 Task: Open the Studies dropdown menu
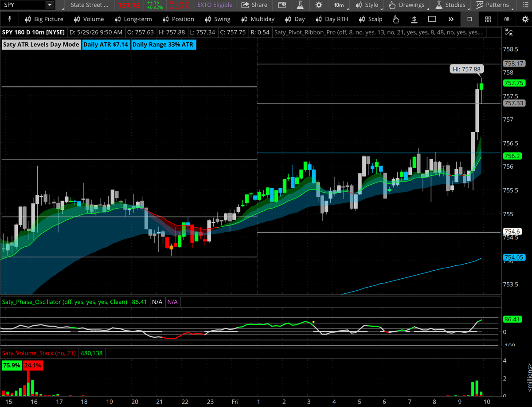click(x=451, y=5)
